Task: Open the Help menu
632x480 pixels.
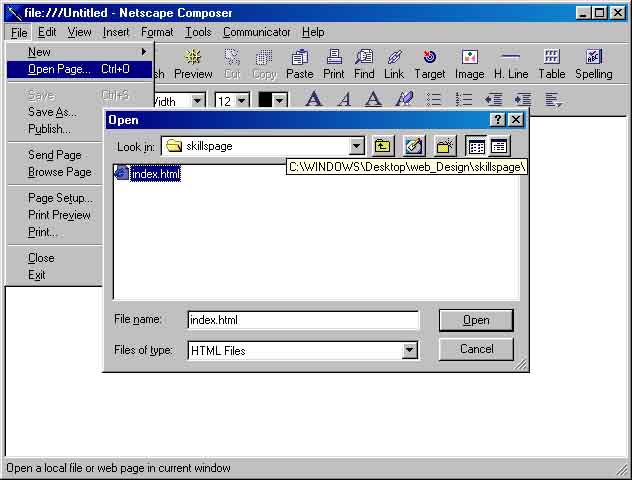Action: pos(313,32)
